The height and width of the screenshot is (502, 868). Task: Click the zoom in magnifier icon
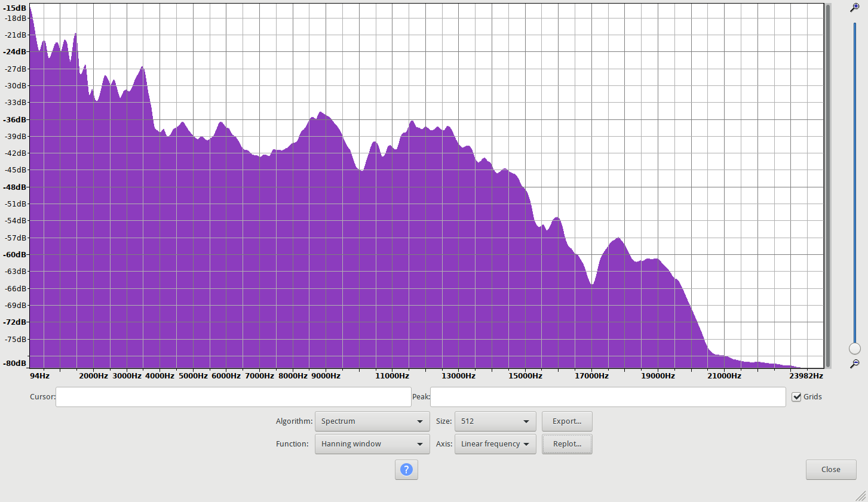pyautogui.click(x=855, y=8)
